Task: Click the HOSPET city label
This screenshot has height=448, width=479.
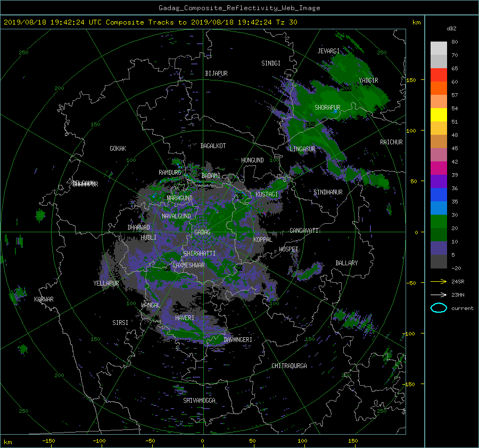Action: point(288,249)
